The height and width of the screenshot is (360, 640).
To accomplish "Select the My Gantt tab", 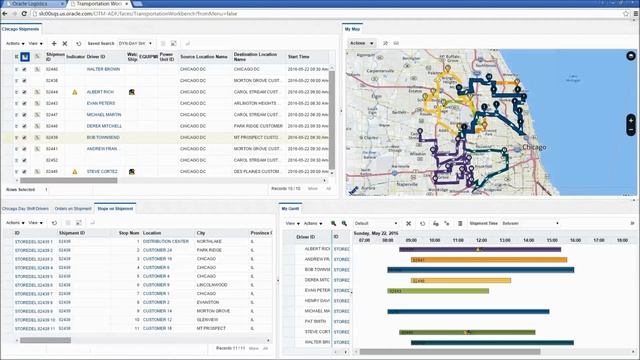I will pyautogui.click(x=290, y=209).
